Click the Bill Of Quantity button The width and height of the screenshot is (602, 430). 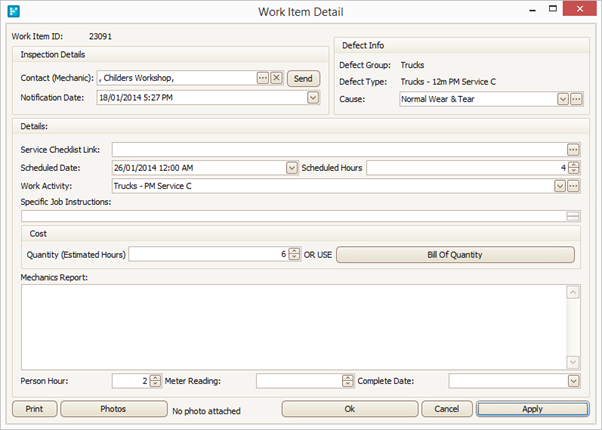pos(455,254)
